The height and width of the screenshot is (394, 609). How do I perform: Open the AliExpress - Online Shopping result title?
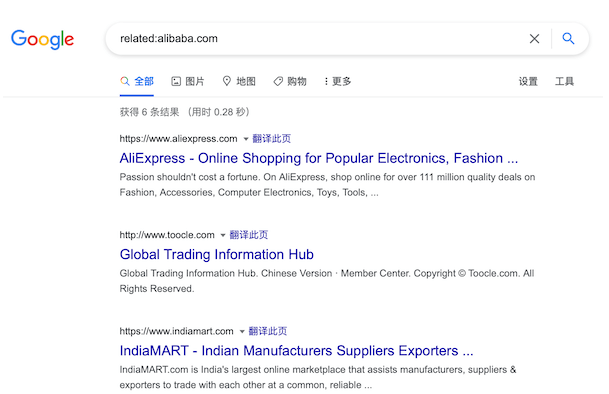click(319, 158)
